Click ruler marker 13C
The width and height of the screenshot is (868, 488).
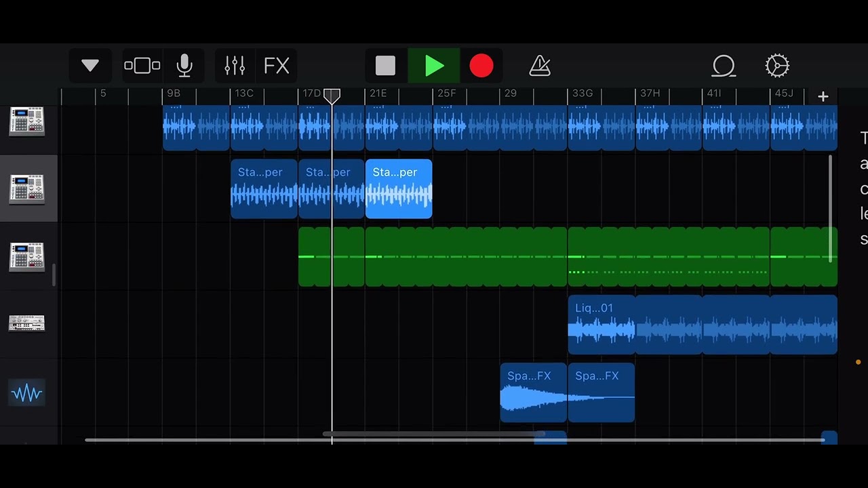point(243,94)
